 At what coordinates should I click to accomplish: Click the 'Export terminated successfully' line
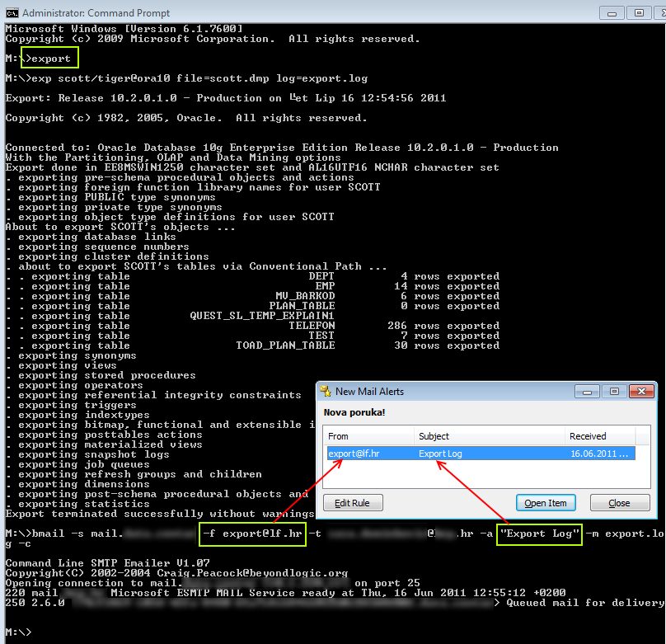[160, 514]
